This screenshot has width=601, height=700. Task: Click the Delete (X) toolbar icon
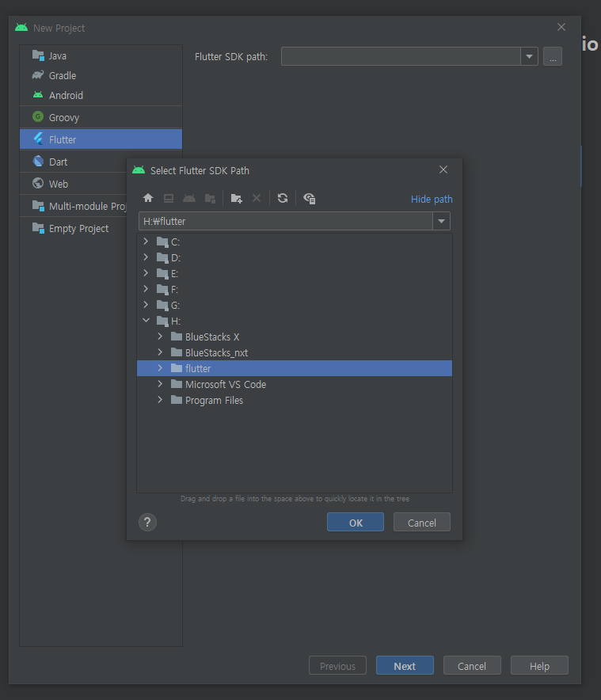click(x=257, y=198)
